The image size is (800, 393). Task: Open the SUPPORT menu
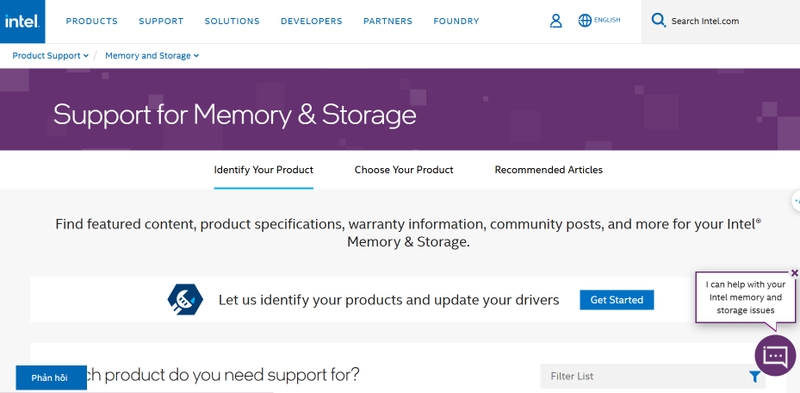[x=161, y=21]
